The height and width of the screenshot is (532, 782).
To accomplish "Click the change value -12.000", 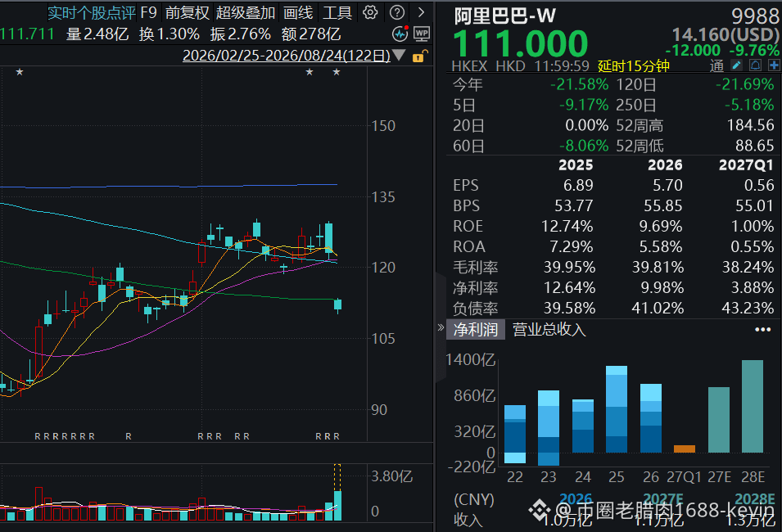I will point(693,51).
